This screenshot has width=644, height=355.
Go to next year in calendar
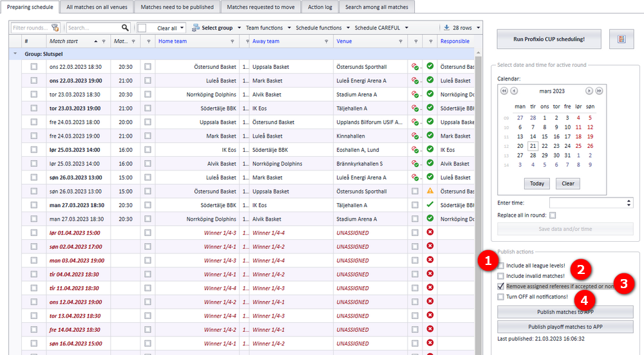[599, 91]
